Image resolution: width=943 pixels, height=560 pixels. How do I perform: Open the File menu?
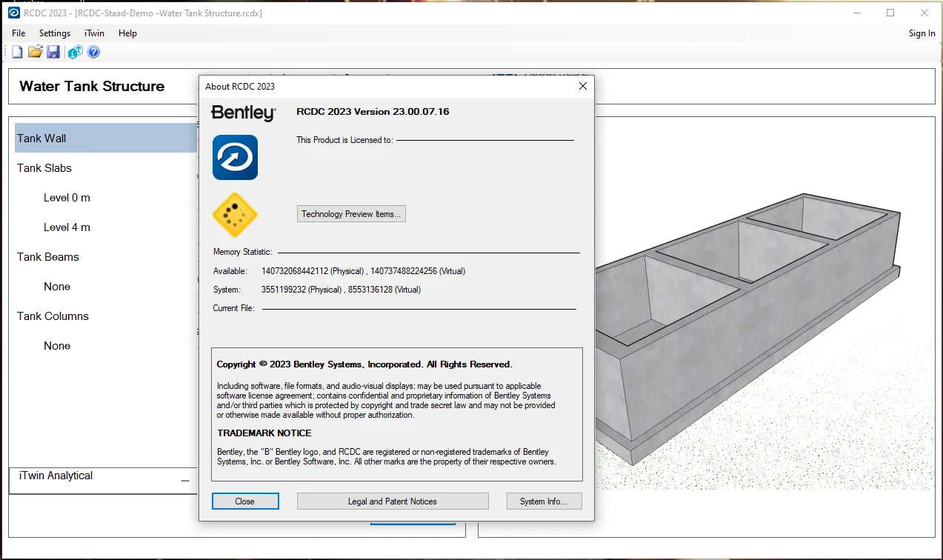(19, 33)
